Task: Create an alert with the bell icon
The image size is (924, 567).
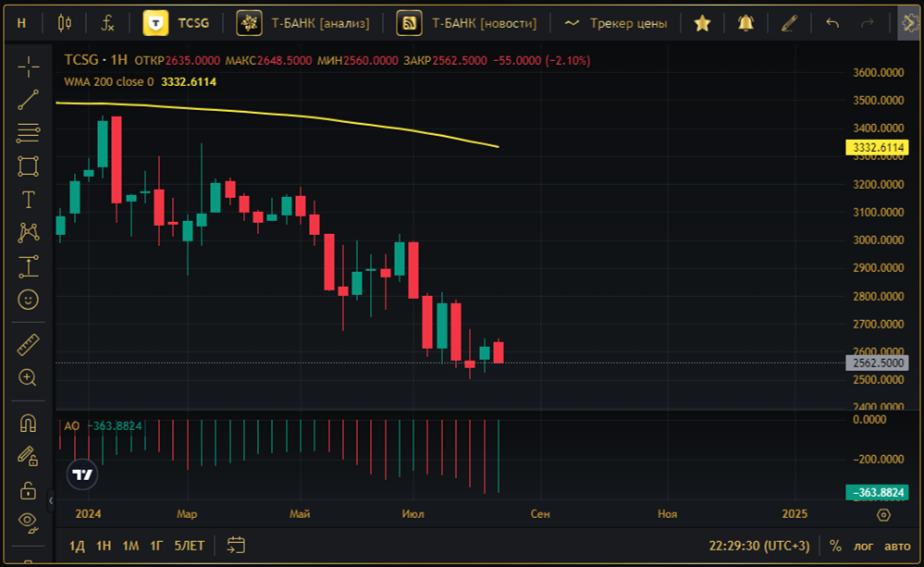Action: [x=745, y=23]
